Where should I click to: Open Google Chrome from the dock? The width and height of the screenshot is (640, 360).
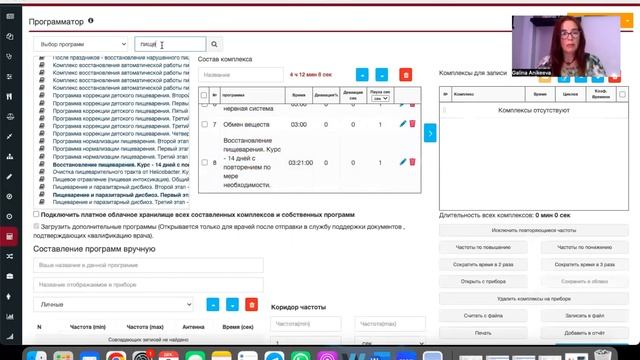pyautogui.click(x=116, y=356)
